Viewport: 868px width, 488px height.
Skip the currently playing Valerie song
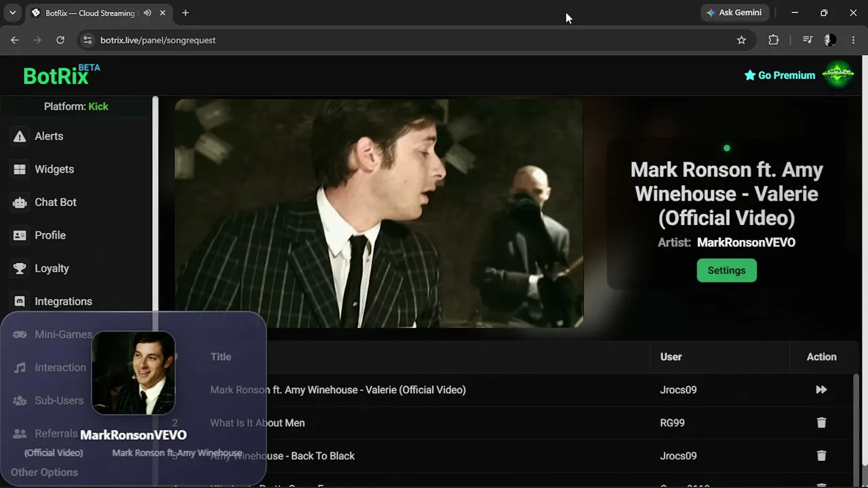(821, 390)
